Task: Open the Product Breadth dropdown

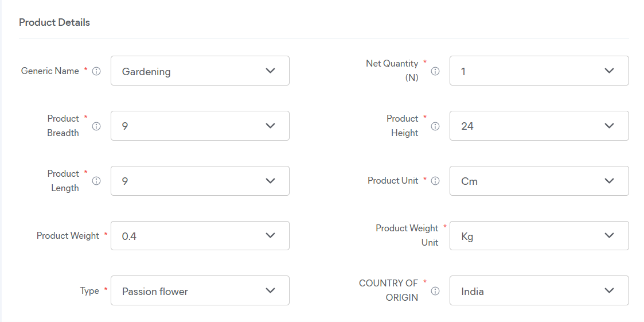Action: (200, 126)
